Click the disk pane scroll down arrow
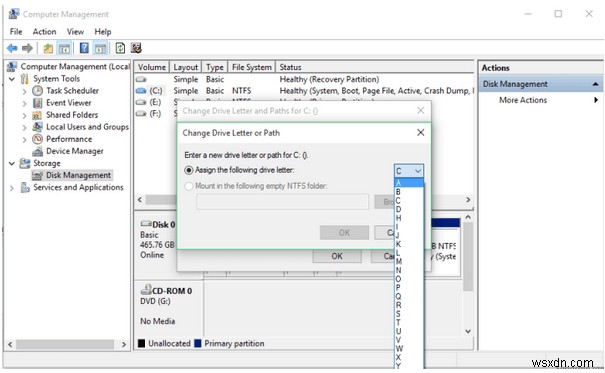 pyautogui.click(x=468, y=331)
